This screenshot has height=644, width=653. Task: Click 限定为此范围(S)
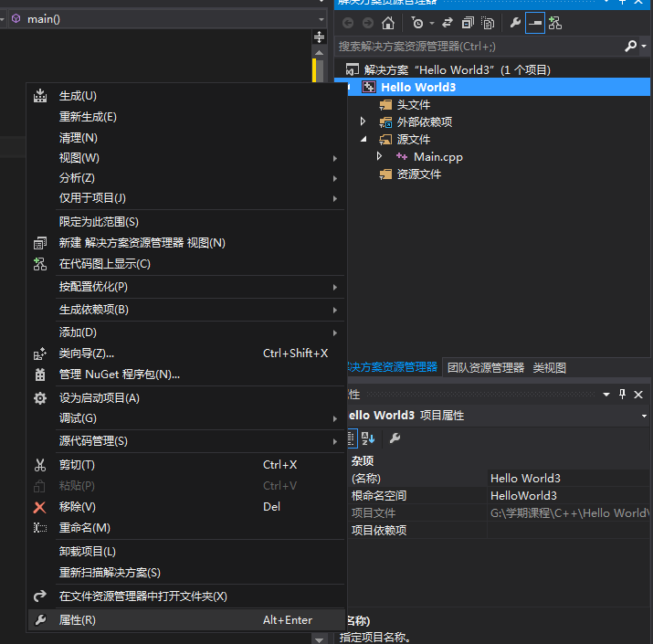[x=185, y=222]
